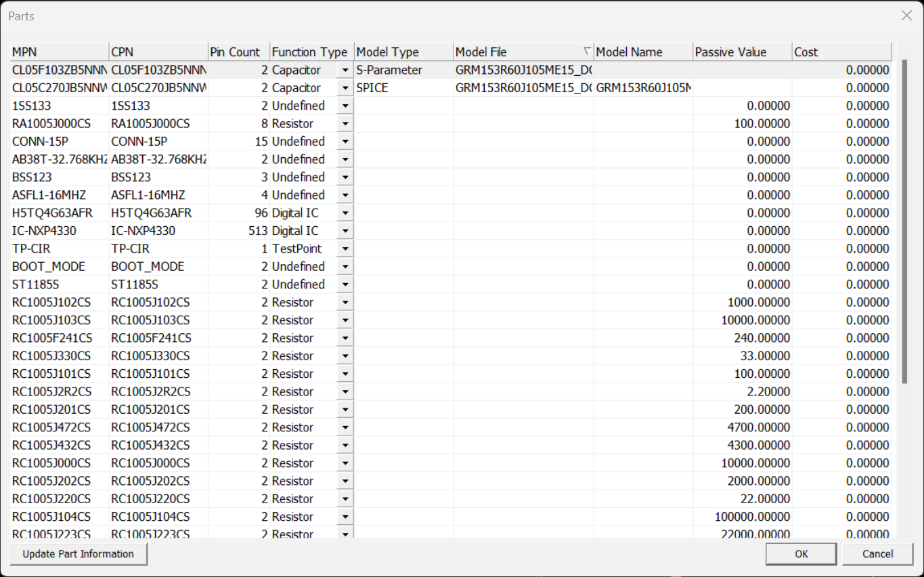This screenshot has width=924, height=577.
Task: Click the Update Part Information button
Action: (79, 554)
